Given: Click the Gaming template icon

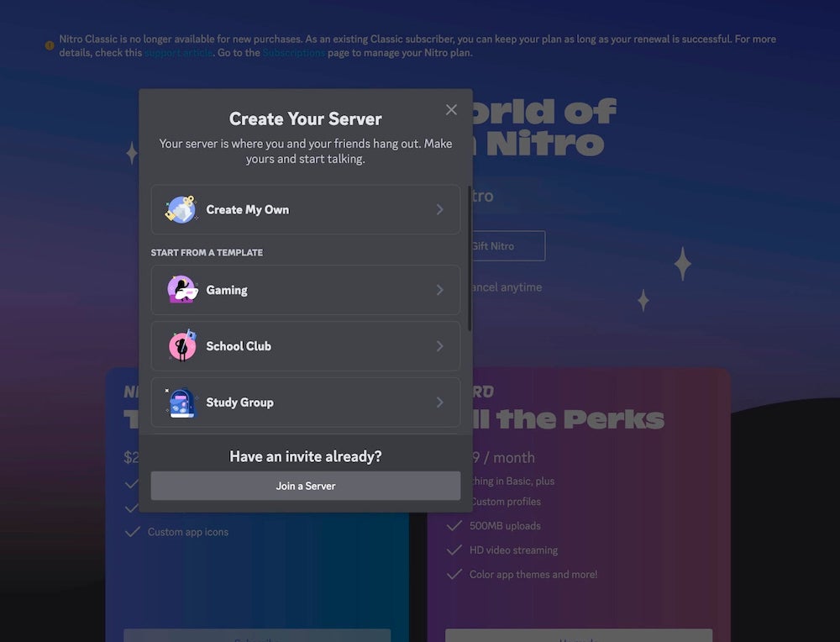Looking at the screenshot, I should tap(182, 290).
